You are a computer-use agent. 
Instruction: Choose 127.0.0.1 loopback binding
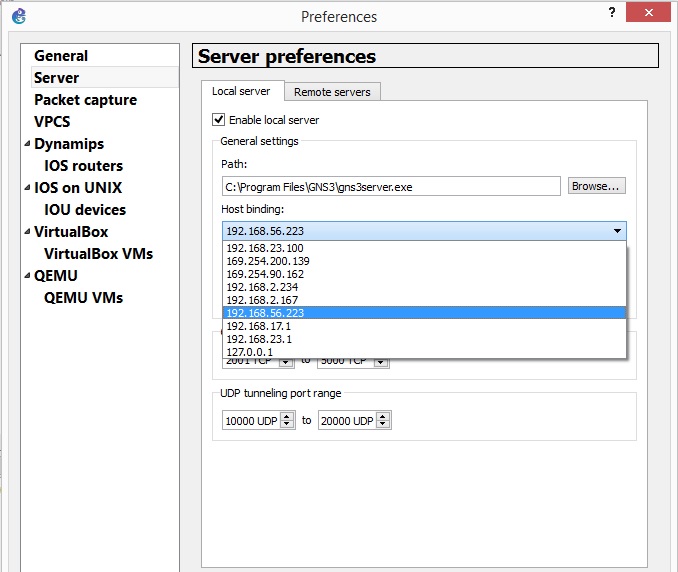click(x=424, y=352)
